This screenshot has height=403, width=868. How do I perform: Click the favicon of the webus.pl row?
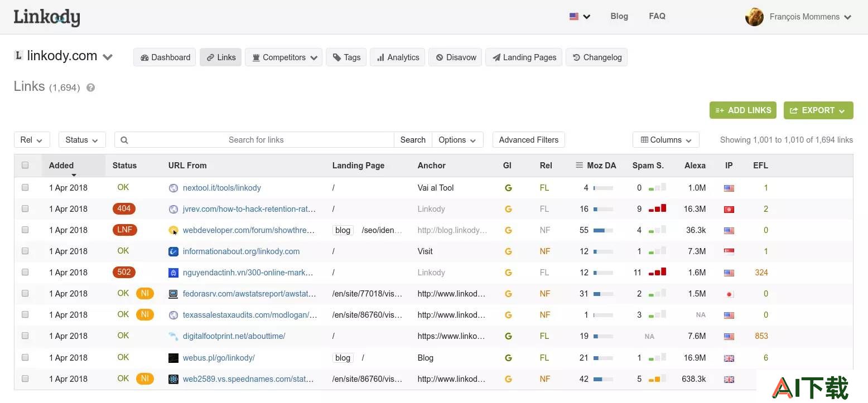pyautogui.click(x=173, y=358)
